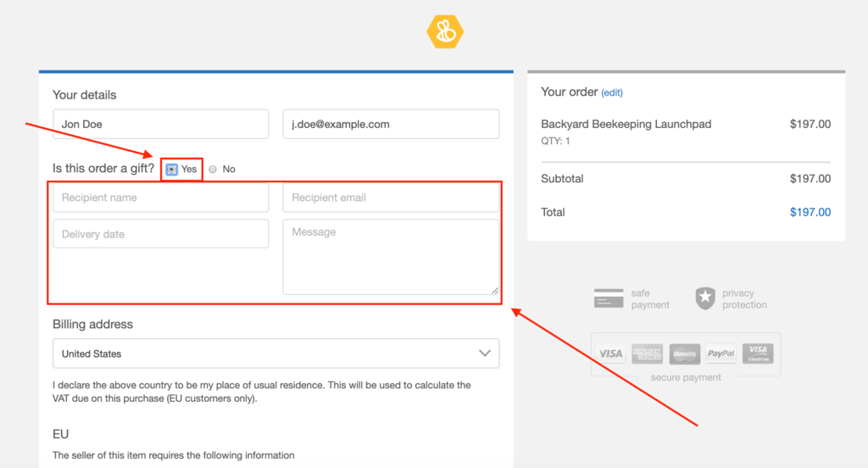Viewport: 868px width, 468px height.
Task: Focus the Recipient name field
Action: pyautogui.click(x=160, y=198)
